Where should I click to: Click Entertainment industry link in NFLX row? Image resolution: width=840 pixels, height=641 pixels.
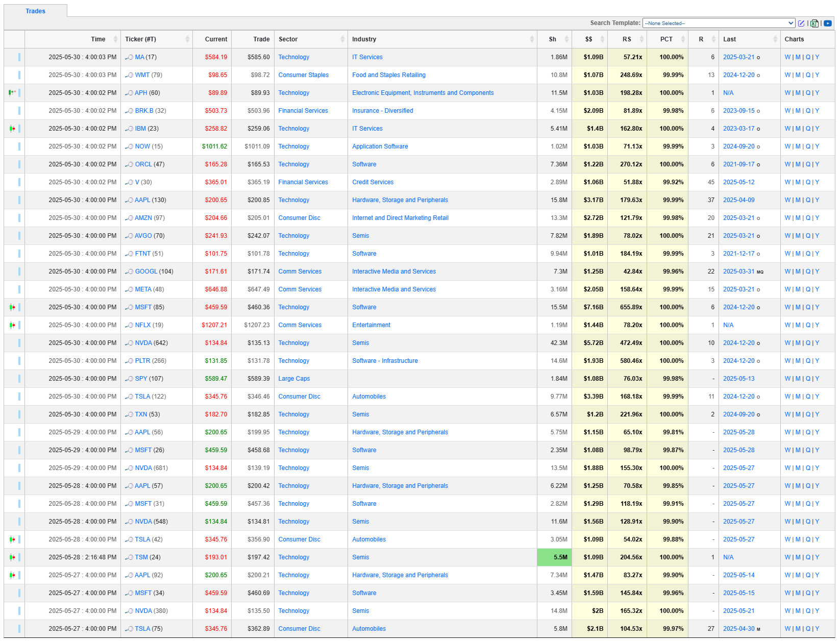(371, 325)
